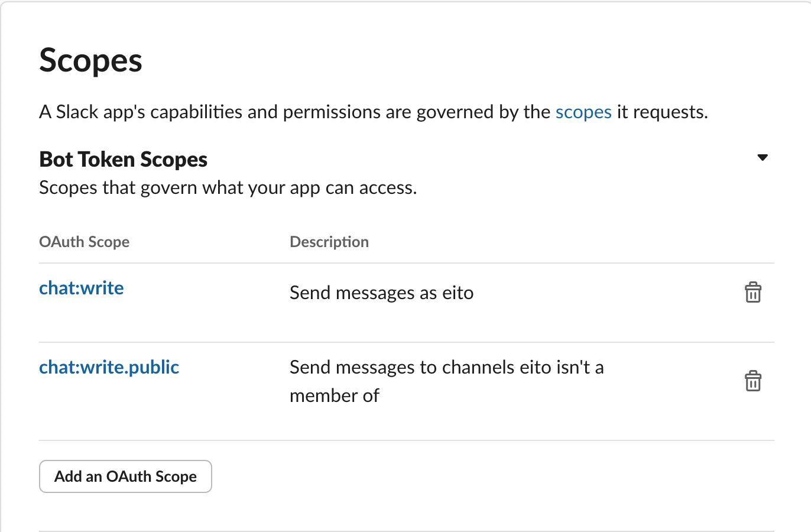811x532 pixels.
Task: Click the Add an OAuth Scope button
Action: 125,476
